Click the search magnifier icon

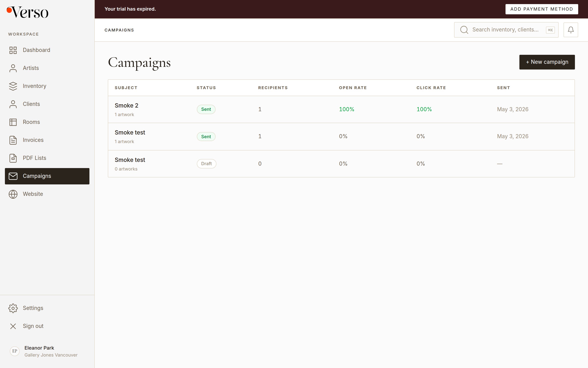click(464, 30)
